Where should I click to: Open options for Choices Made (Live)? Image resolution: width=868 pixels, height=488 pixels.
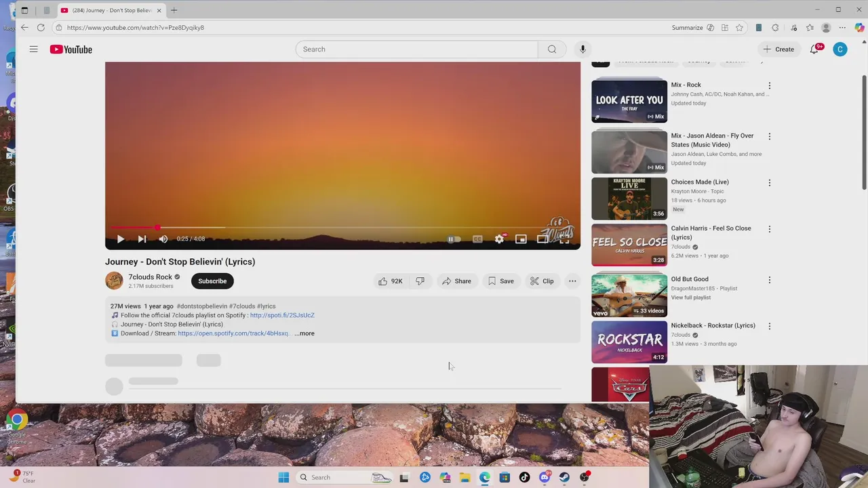769,183
